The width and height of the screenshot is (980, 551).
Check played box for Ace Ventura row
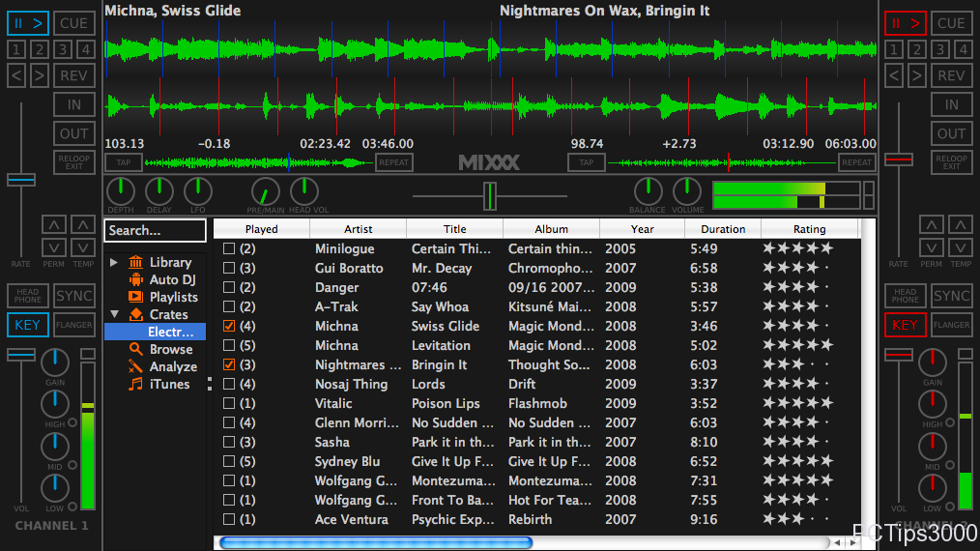[x=229, y=519]
